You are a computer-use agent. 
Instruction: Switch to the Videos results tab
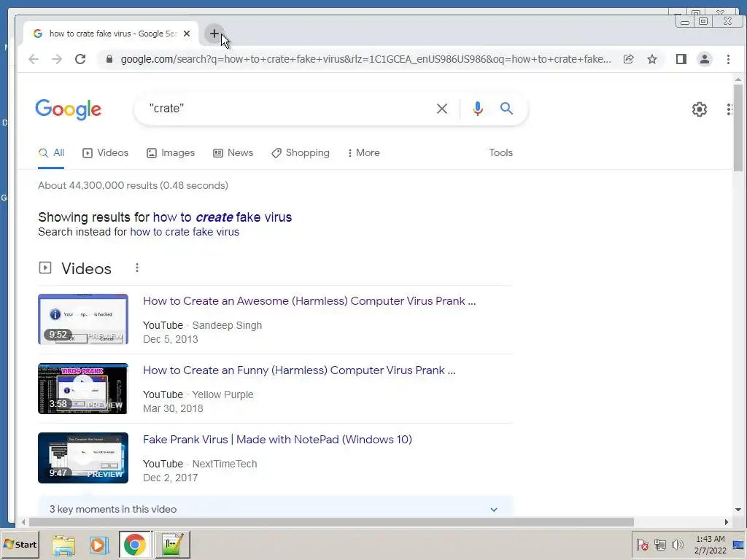(105, 153)
